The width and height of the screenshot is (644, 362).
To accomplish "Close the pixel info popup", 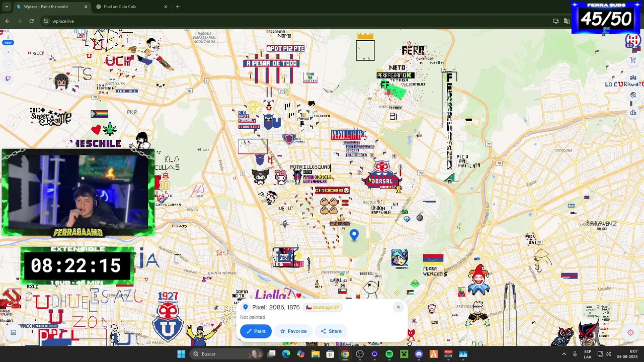I will tap(398, 307).
